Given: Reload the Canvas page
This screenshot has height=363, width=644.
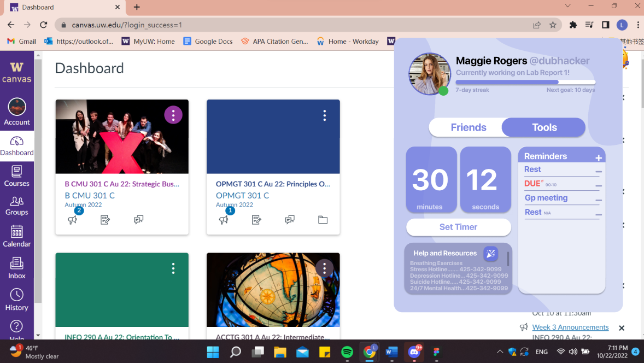Looking at the screenshot, I should click(44, 25).
